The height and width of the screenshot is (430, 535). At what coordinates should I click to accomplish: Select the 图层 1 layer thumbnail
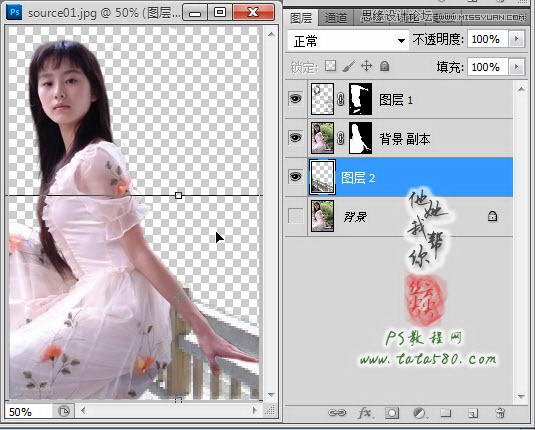(x=322, y=99)
